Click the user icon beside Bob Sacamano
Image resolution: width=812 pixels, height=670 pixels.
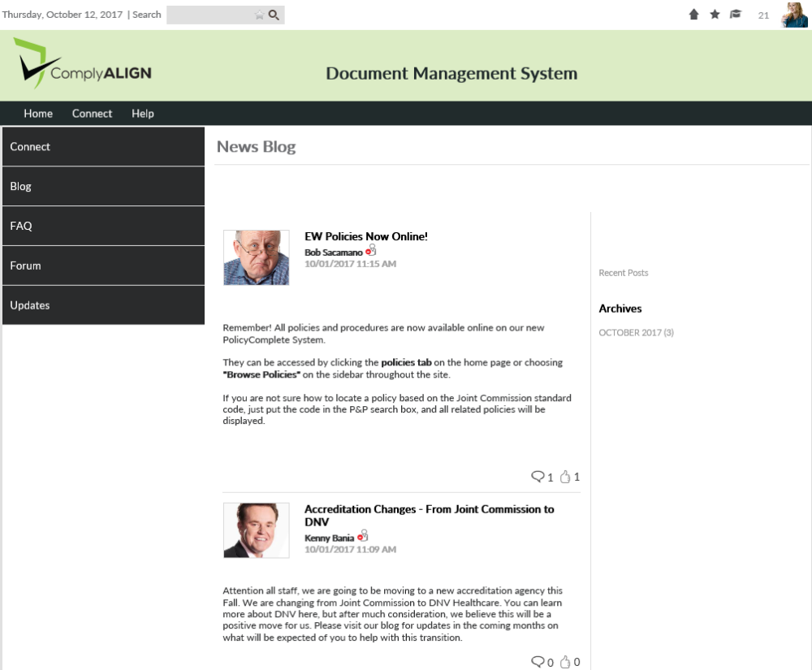pos(371,251)
